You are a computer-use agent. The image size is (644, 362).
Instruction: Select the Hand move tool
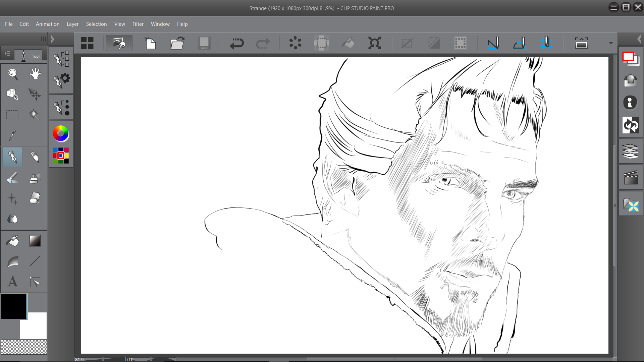tap(35, 74)
